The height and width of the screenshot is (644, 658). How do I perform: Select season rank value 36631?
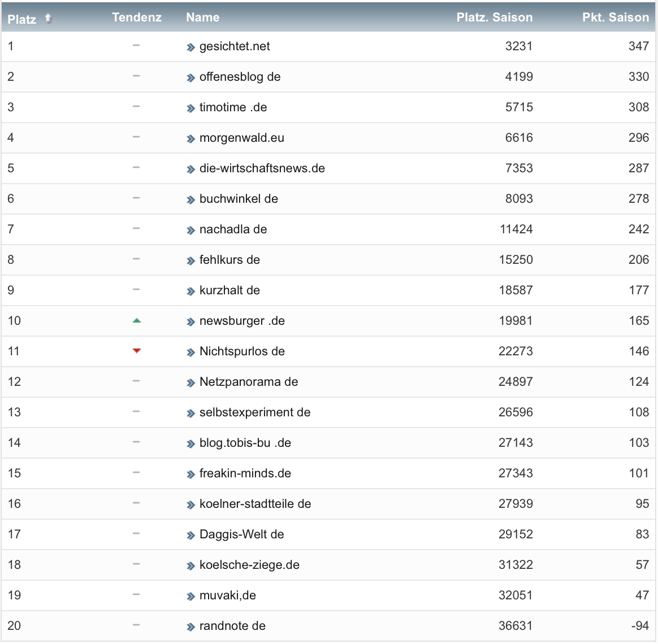pyautogui.click(x=516, y=626)
